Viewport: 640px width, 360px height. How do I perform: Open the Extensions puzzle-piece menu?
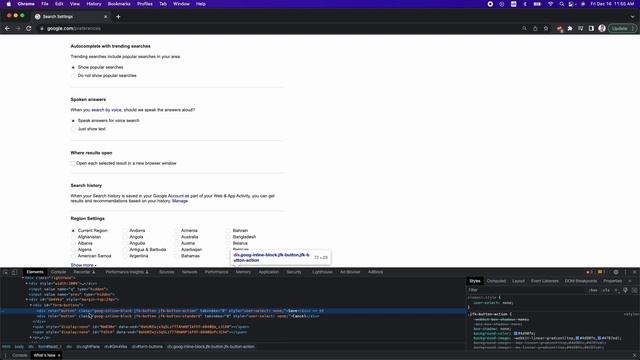(570, 29)
